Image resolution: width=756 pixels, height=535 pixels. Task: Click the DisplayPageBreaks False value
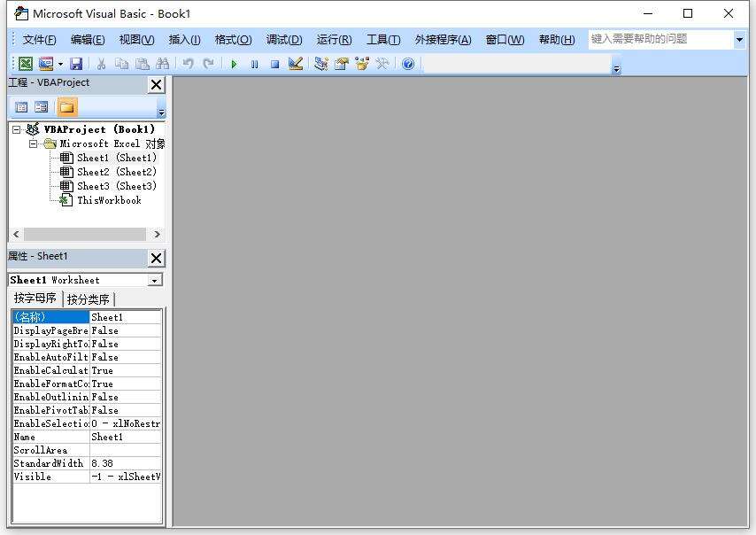tap(126, 330)
